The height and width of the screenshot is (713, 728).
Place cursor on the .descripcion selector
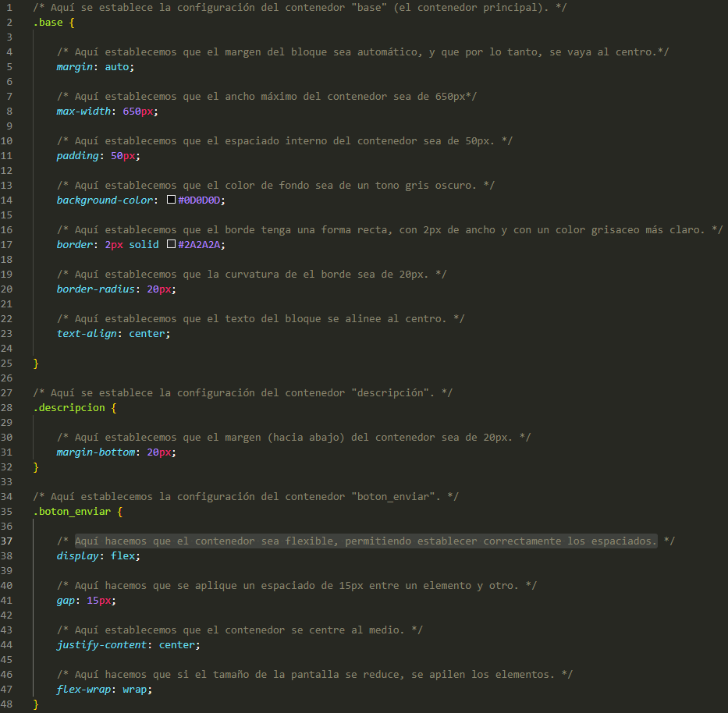tap(69, 407)
